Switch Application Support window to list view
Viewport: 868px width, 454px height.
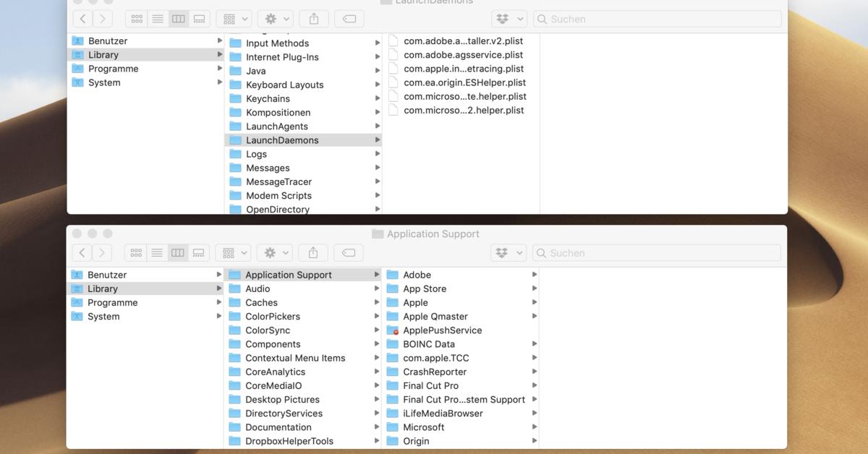156,253
